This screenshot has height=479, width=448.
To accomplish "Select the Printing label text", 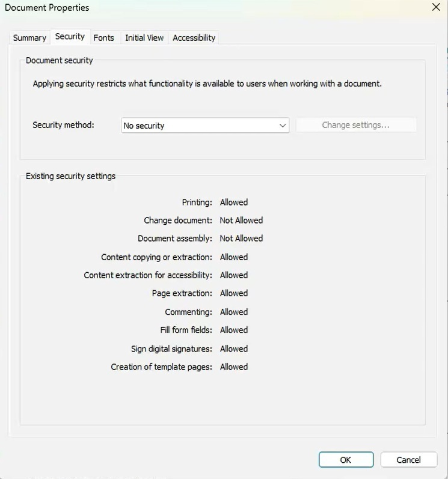I will 197,202.
